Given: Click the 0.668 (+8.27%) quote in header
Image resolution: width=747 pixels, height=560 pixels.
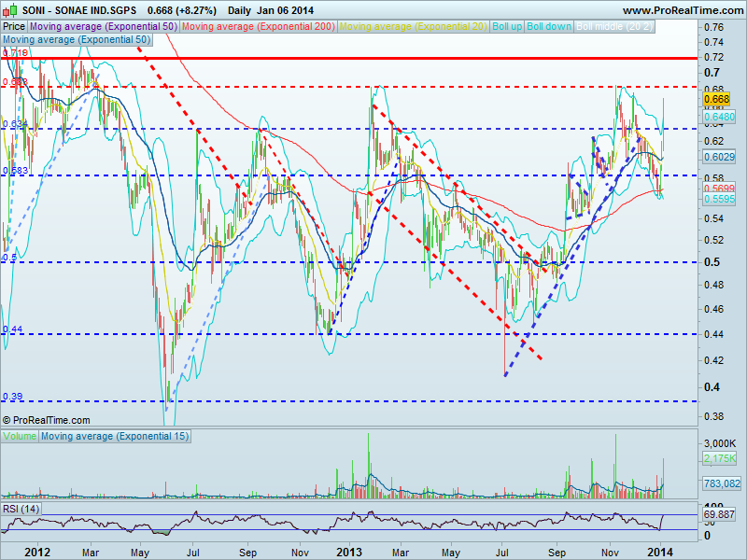Looking at the screenshot, I should (181, 10).
